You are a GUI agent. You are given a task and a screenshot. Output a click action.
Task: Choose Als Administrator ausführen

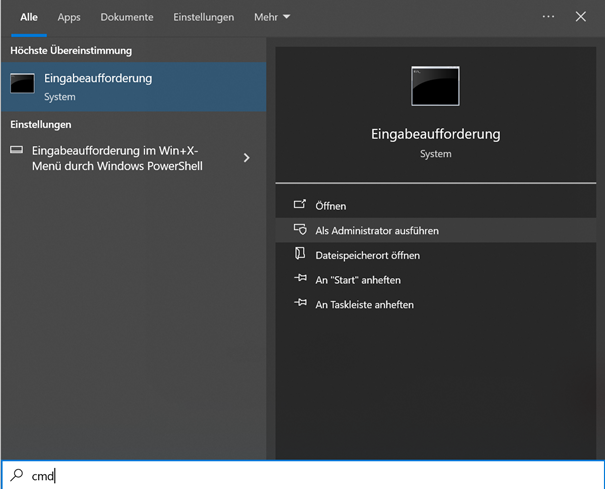pyautogui.click(x=436, y=230)
